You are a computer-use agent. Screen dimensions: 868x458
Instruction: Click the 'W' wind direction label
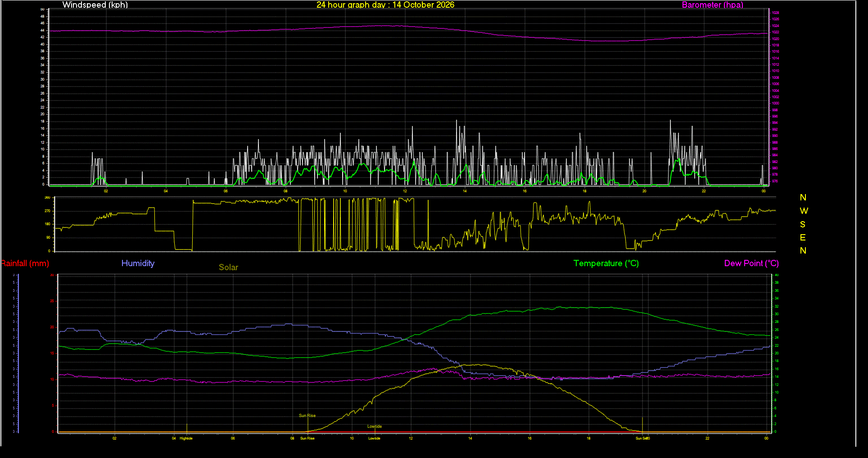804,211
